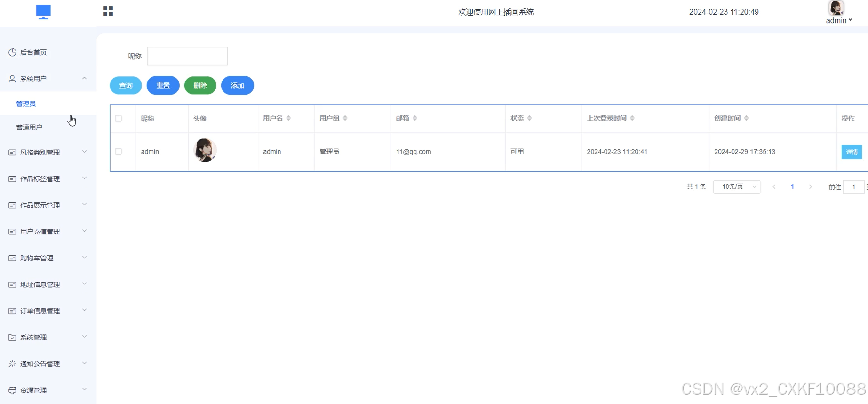
Task: Click the 添加 add button
Action: (x=238, y=85)
